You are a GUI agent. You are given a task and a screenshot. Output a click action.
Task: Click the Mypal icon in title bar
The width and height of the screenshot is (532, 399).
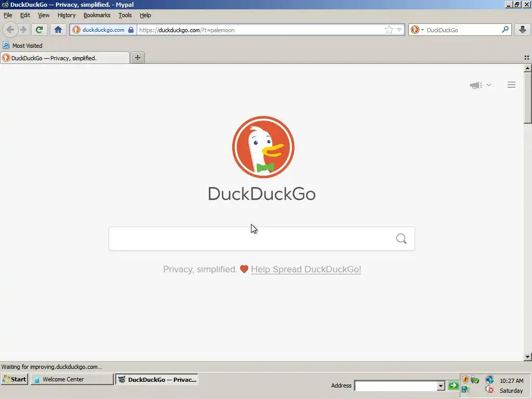5,4
